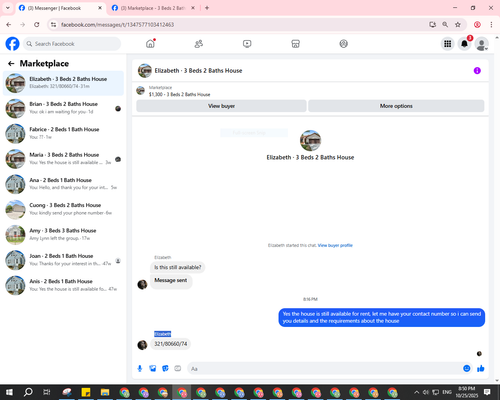The image size is (500, 400).
Task: Choose a sticker from composer
Action: (x=165, y=368)
